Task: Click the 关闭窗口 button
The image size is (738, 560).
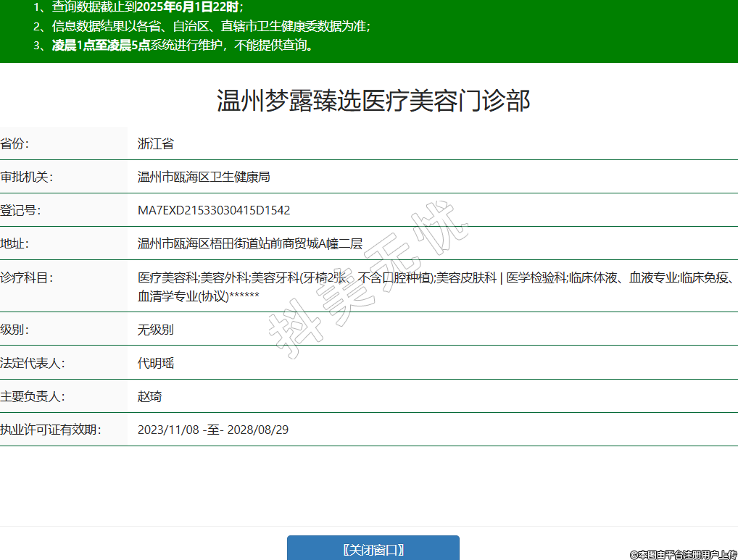Action: 373,548
